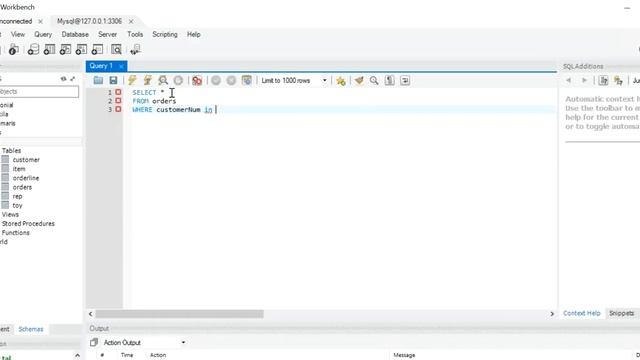Open Search Table Data tool

pyautogui.click(x=116, y=50)
